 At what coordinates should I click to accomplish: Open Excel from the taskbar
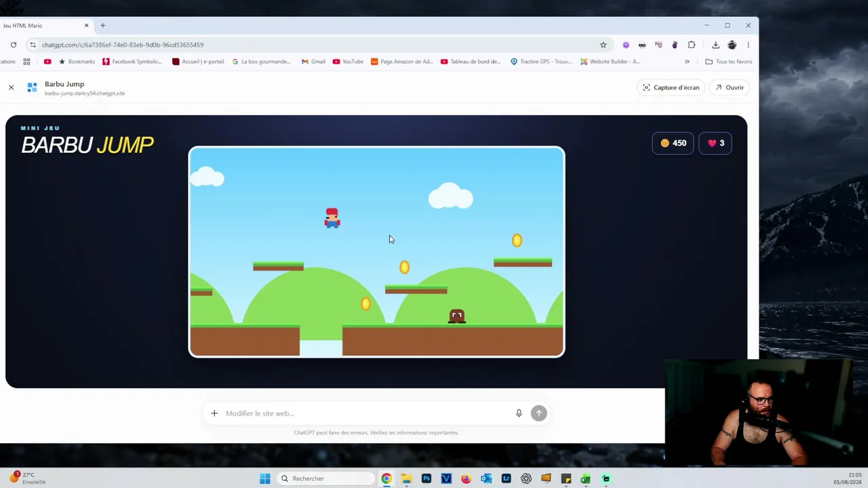(x=586, y=479)
